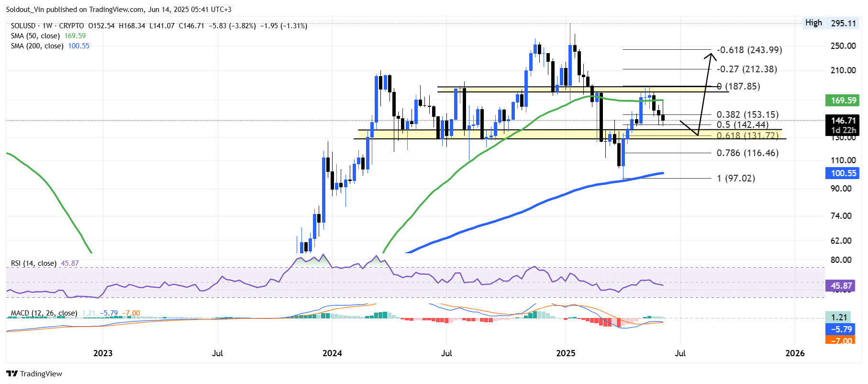The image size is (868, 384).
Task: Click the 110.00 price axis label
Action: point(843,160)
